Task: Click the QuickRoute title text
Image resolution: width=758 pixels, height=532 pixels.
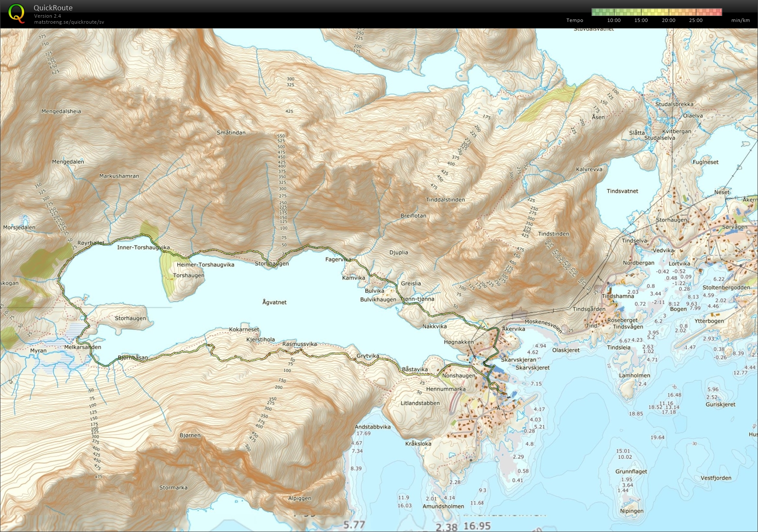Action: tap(53, 8)
